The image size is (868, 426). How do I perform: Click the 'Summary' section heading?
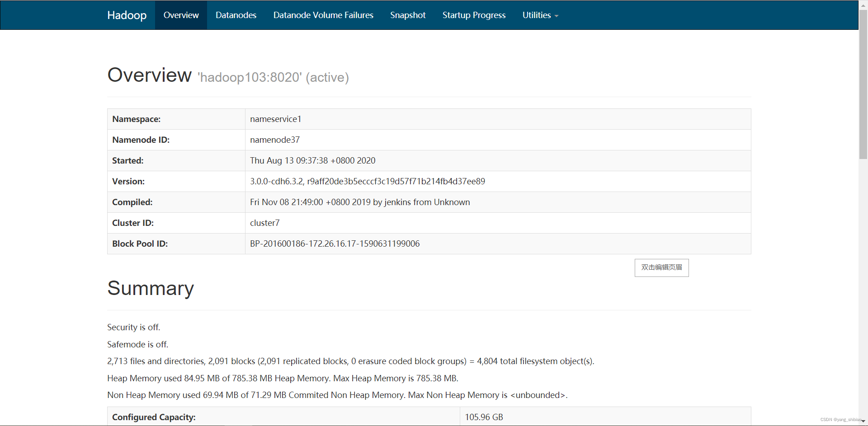(151, 289)
